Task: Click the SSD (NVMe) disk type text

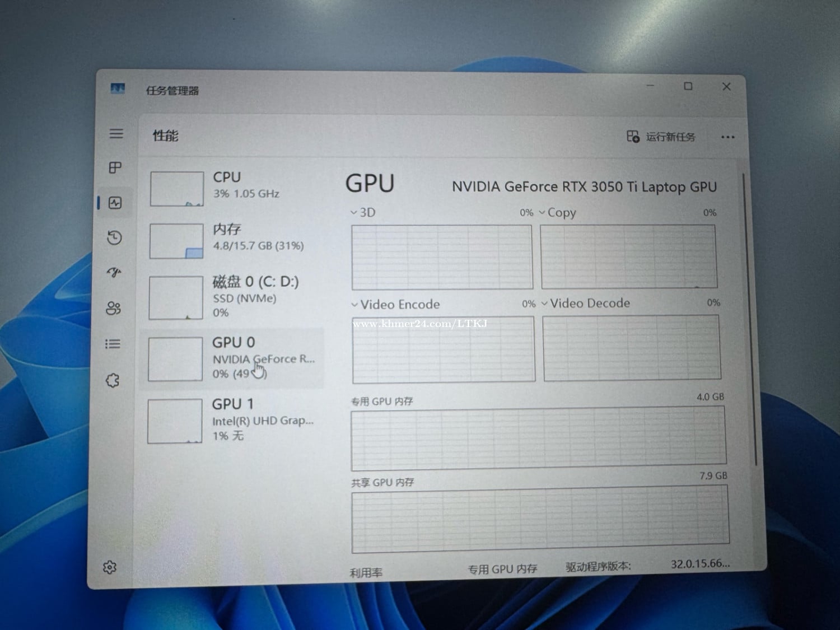Action: [x=245, y=298]
